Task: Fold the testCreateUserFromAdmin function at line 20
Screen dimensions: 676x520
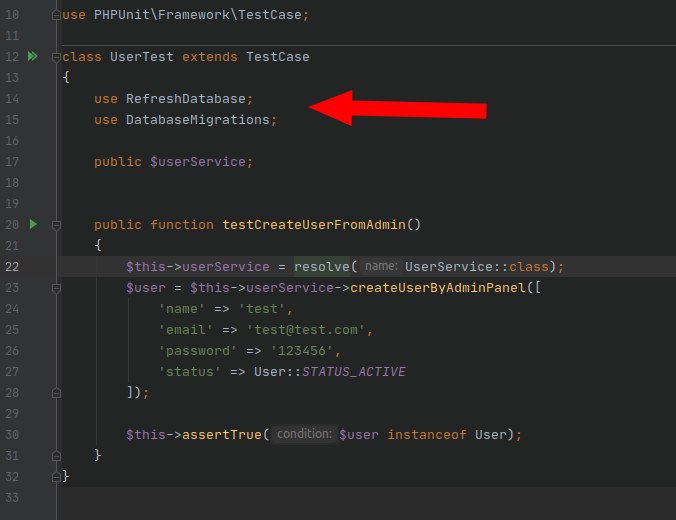Action: [56, 225]
